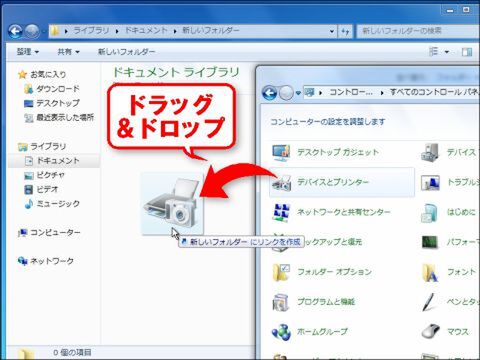Click the 新しいフォルダーの検索 search box
The height and width of the screenshot is (360, 480).
point(418,31)
